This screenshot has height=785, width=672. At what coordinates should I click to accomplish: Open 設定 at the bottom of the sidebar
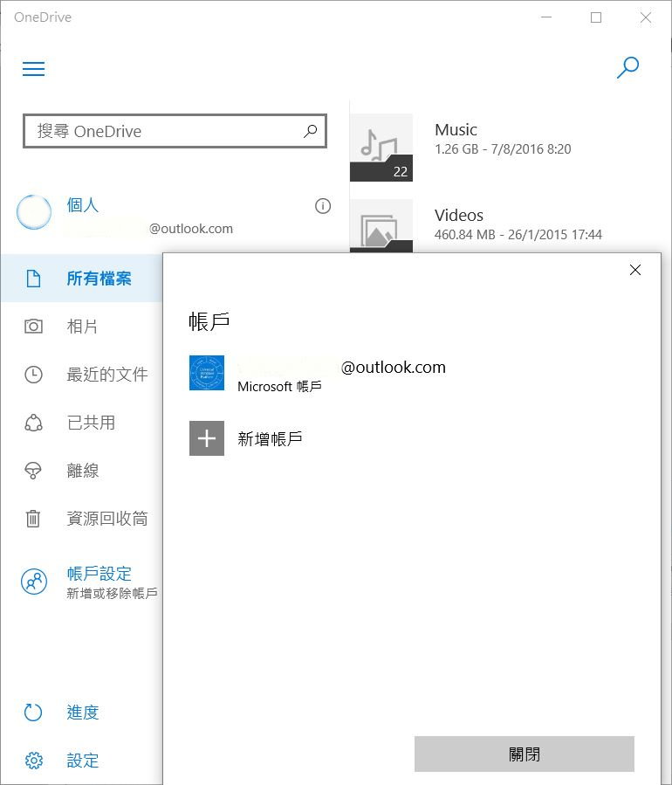(x=81, y=761)
